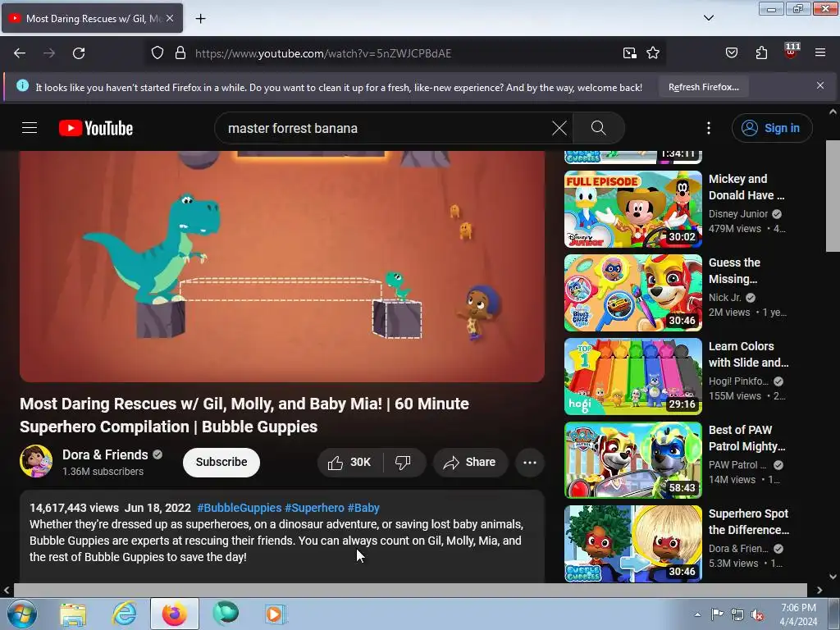List all tabs with the chevron dropdown
The width and height of the screenshot is (840, 630).
click(708, 18)
